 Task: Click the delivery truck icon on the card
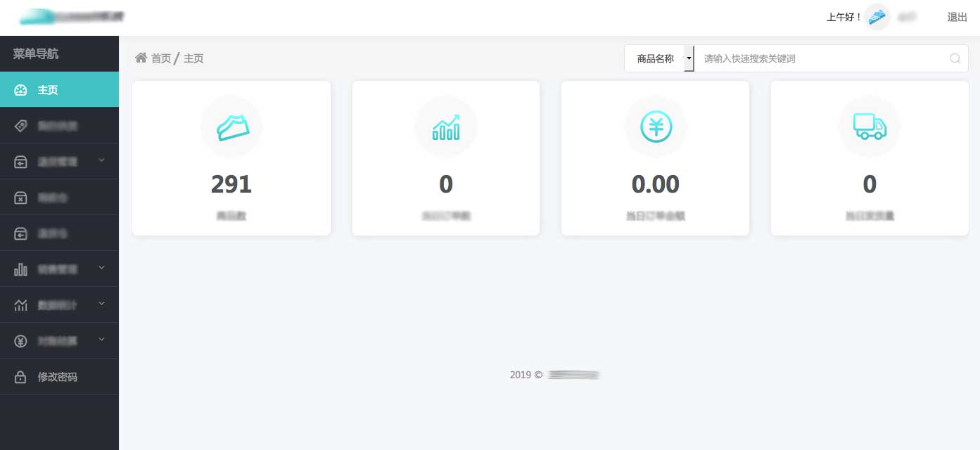click(x=870, y=127)
